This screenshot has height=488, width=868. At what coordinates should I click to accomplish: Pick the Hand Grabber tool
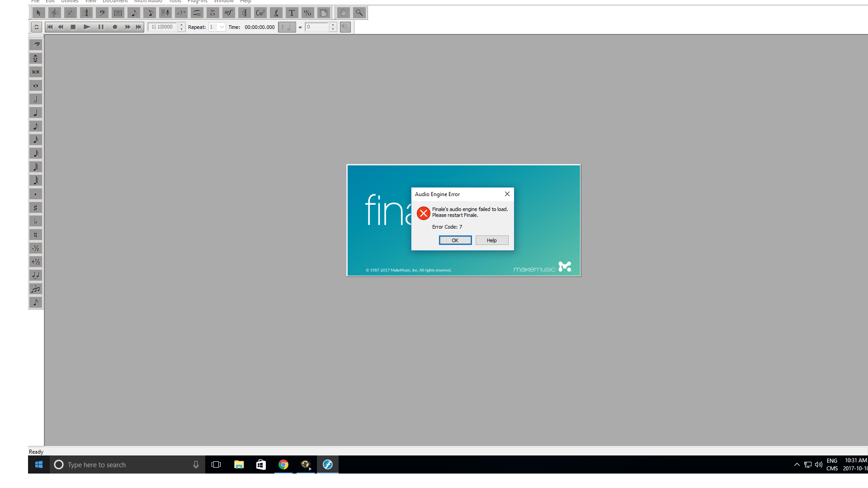343,13
